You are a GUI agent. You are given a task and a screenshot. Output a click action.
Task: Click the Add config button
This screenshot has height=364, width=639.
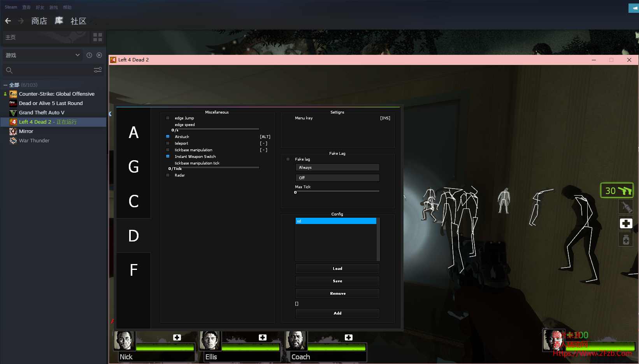click(x=337, y=313)
